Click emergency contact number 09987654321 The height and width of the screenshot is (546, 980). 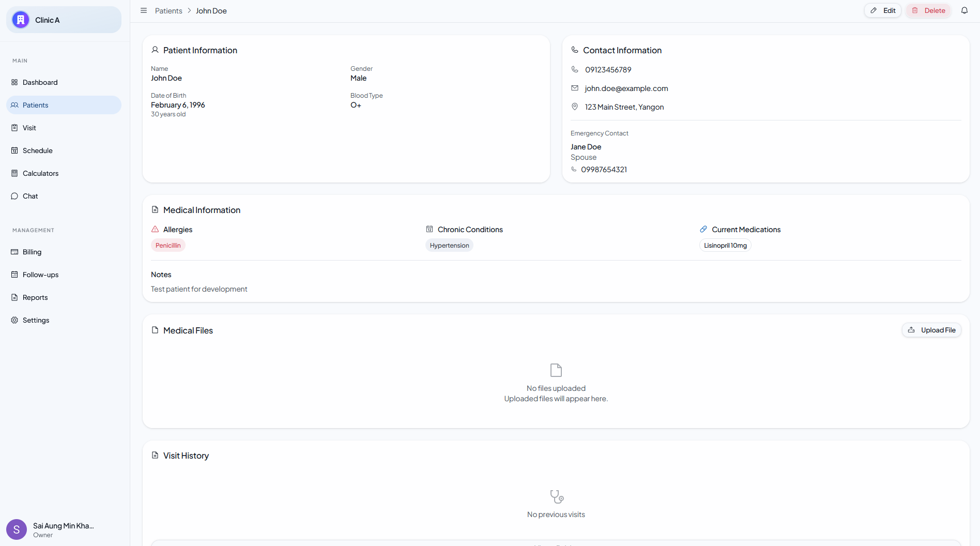point(604,170)
